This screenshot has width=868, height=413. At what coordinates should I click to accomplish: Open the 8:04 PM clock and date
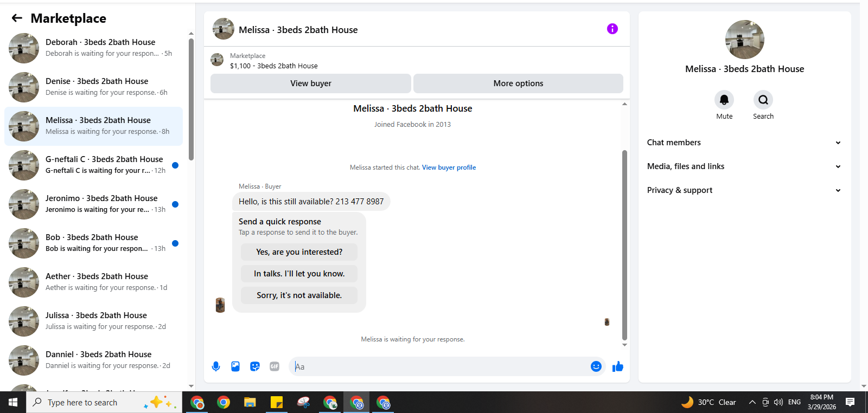pos(822,402)
